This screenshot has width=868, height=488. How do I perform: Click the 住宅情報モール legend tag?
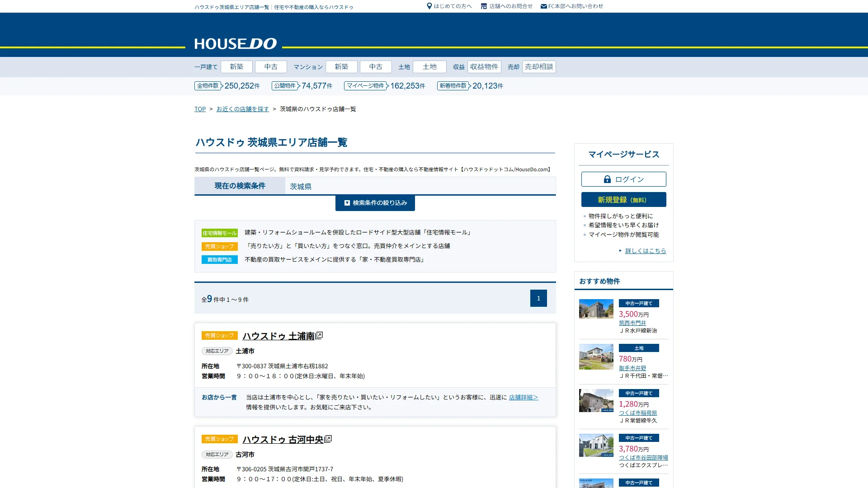coord(220,233)
